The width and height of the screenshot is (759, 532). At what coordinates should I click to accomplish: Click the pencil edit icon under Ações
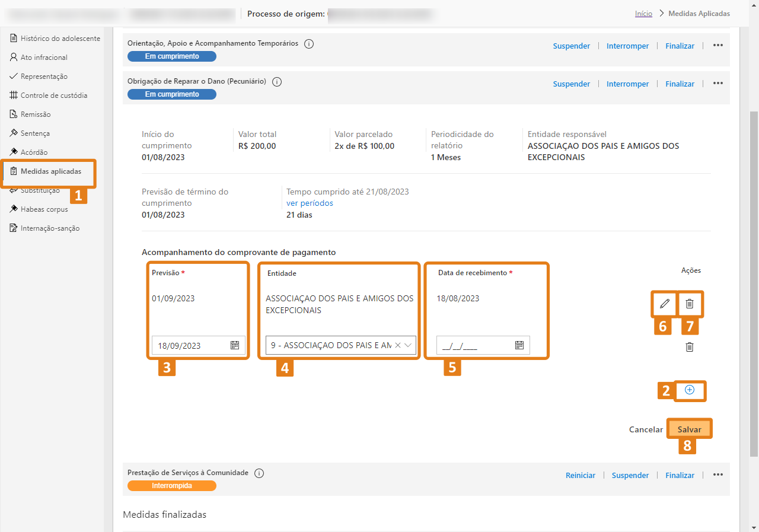pos(664,304)
